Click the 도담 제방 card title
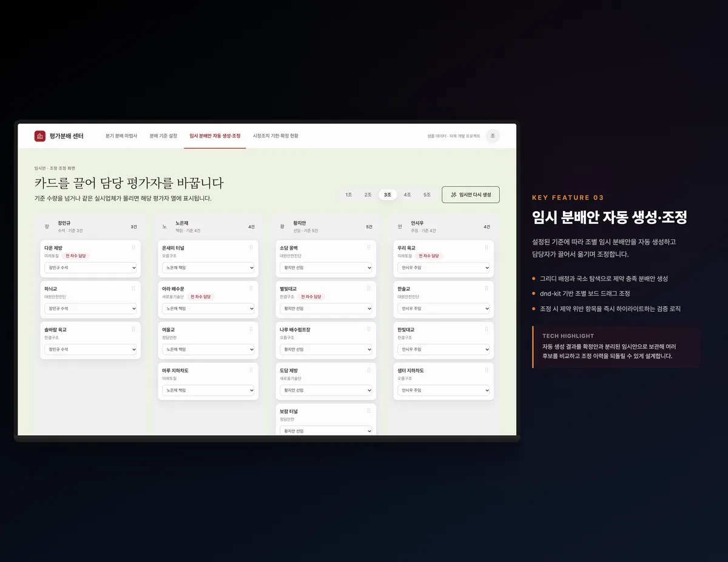 tap(289, 370)
